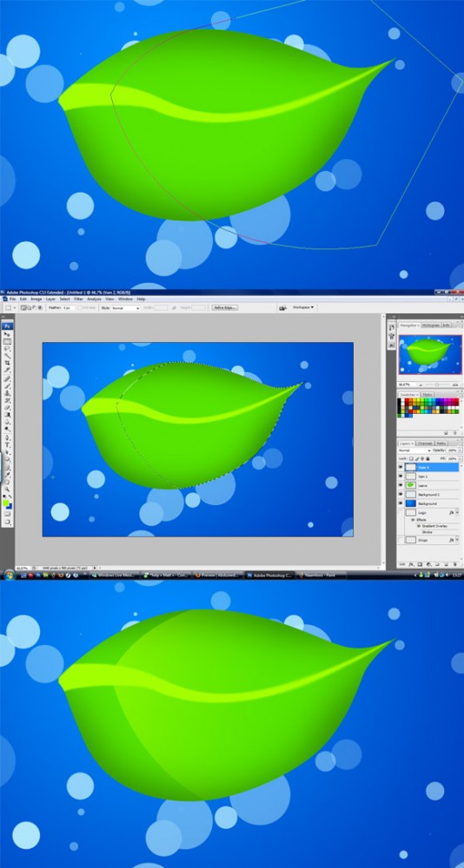Select the History Brush tool
Screen dimensions: 464x868
tap(7, 401)
